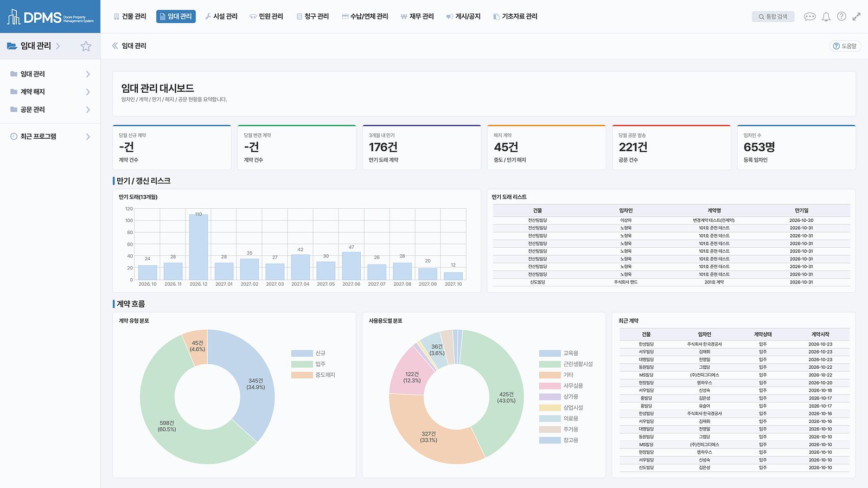Viewport: 868px width, 488px height.
Task: Sort expiry list by 만기일 column header
Action: coord(801,210)
